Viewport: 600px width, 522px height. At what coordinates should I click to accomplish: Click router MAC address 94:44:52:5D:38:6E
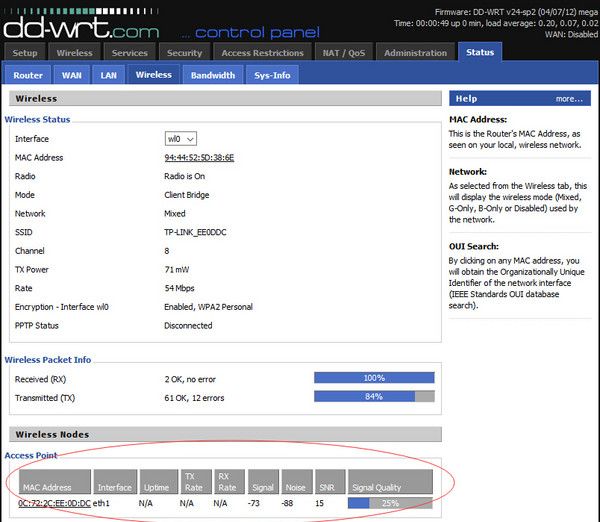[x=199, y=157]
